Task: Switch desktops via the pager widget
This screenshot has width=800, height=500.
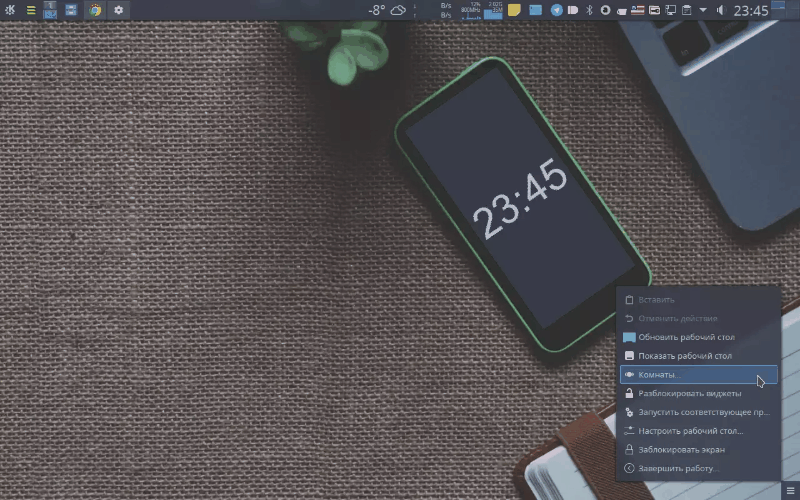Action: tap(50, 10)
